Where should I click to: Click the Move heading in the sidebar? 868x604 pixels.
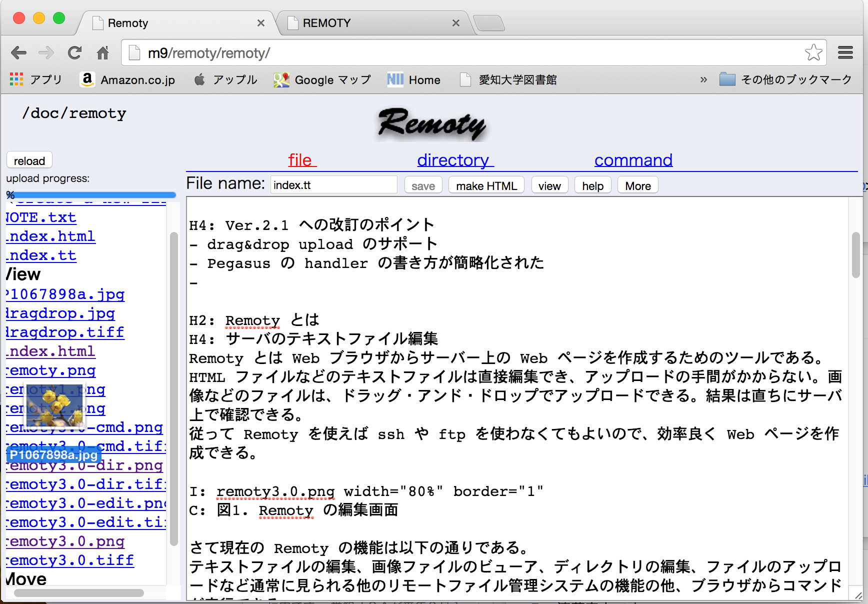pos(26,579)
